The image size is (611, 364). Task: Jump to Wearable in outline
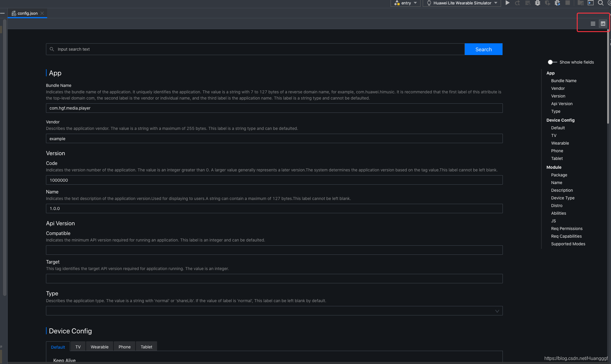[x=560, y=143]
